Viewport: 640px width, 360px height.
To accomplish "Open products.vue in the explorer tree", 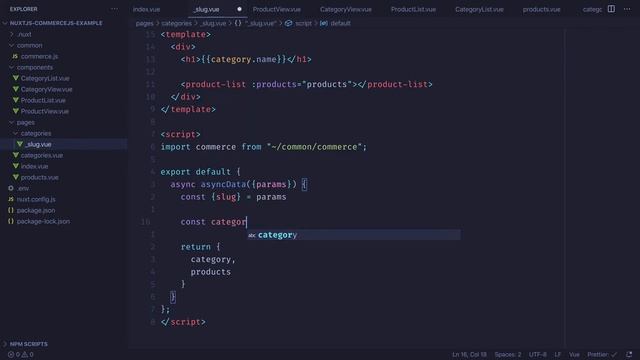I will coord(39,178).
